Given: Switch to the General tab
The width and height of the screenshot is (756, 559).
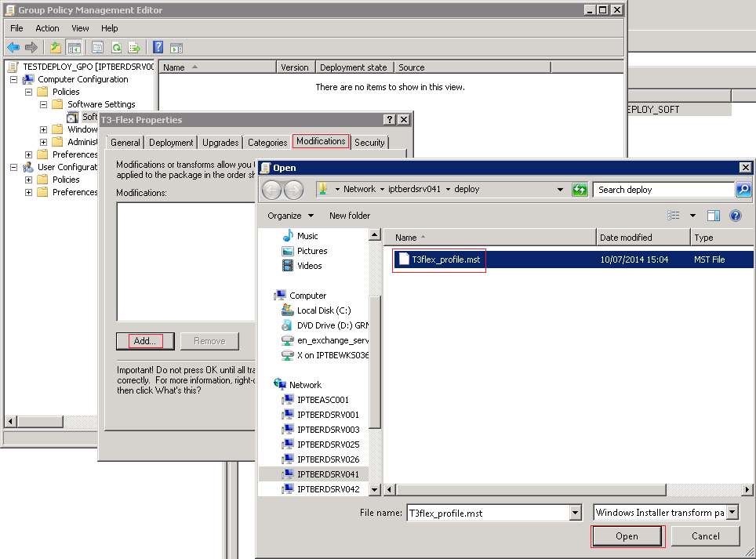Looking at the screenshot, I should pos(125,143).
